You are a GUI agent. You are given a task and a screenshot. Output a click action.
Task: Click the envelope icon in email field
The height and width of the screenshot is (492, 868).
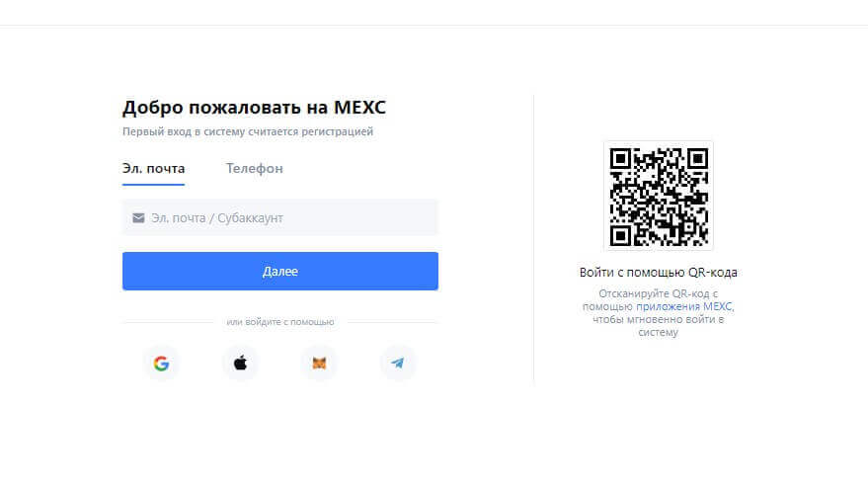coord(138,217)
